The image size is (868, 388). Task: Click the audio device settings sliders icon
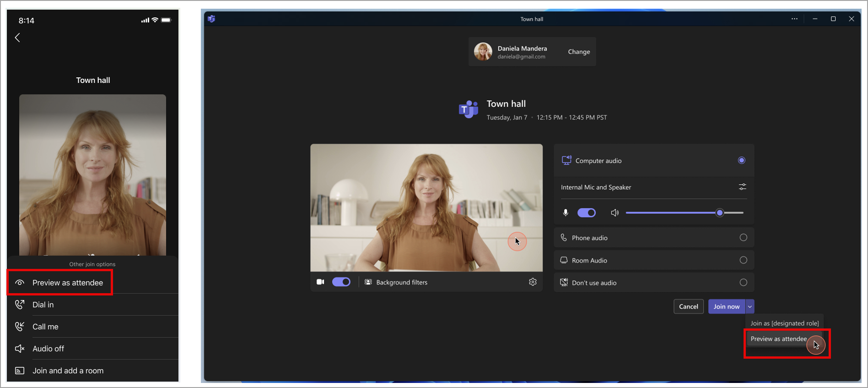(742, 187)
